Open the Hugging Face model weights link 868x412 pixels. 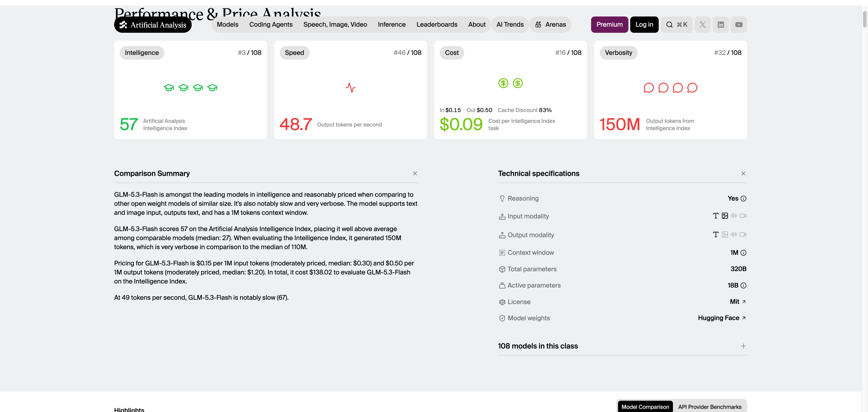coord(722,318)
